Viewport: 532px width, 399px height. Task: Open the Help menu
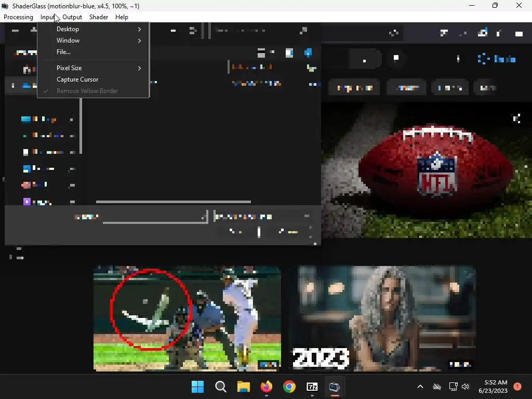click(x=122, y=17)
